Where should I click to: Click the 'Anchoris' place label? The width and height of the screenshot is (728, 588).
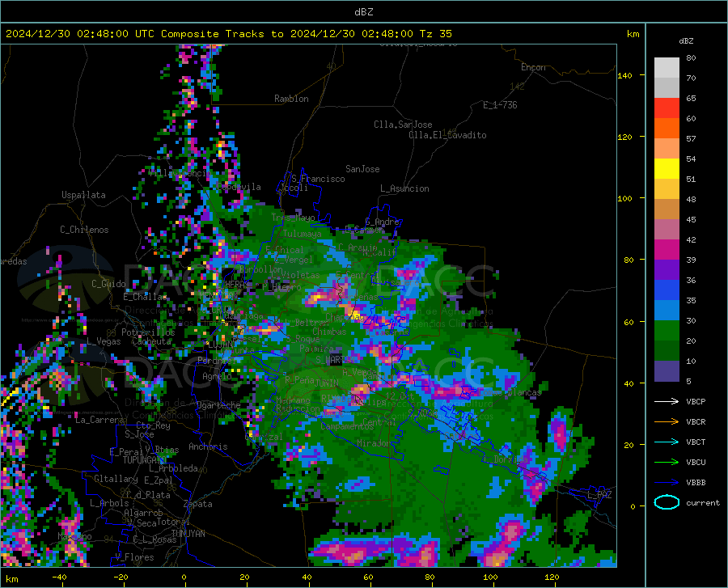coord(208,446)
